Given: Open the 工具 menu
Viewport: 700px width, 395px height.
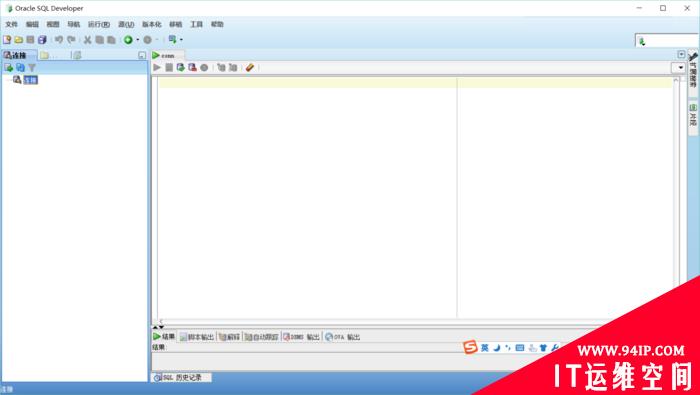Looking at the screenshot, I should coord(196,24).
